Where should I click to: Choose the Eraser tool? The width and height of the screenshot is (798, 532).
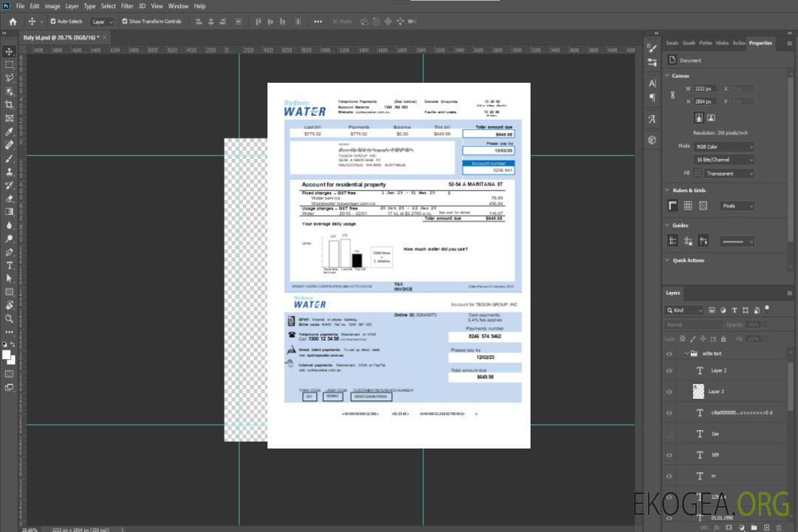click(x=10, y=198)
